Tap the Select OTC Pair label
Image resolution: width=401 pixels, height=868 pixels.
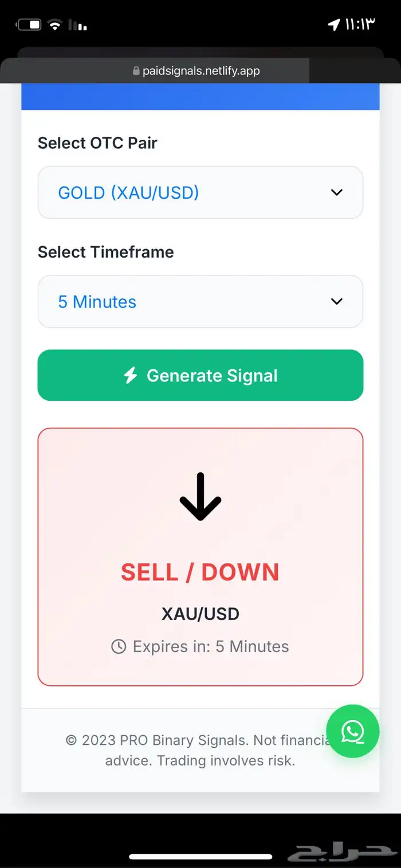click(x=97, y=143)
